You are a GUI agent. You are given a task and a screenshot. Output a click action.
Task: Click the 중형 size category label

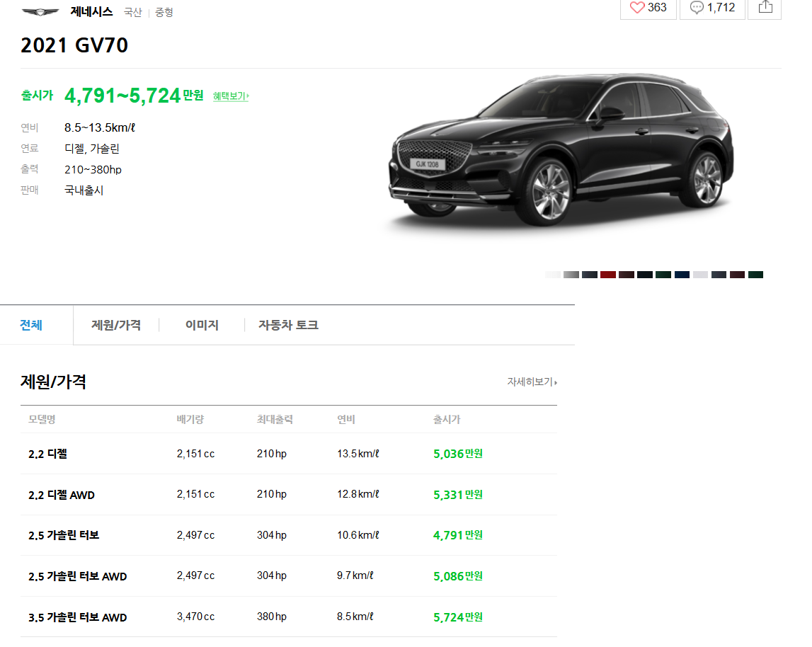pos(164,13)
